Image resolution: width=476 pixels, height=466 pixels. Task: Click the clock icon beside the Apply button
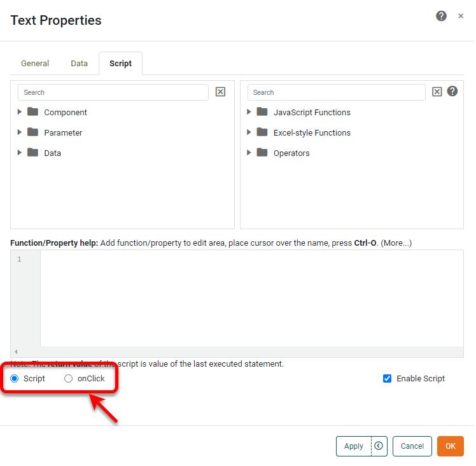pos(379,446)
